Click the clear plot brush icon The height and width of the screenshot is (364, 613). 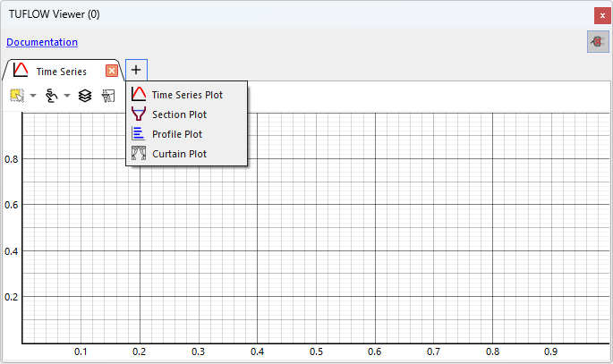click(108, 95)
